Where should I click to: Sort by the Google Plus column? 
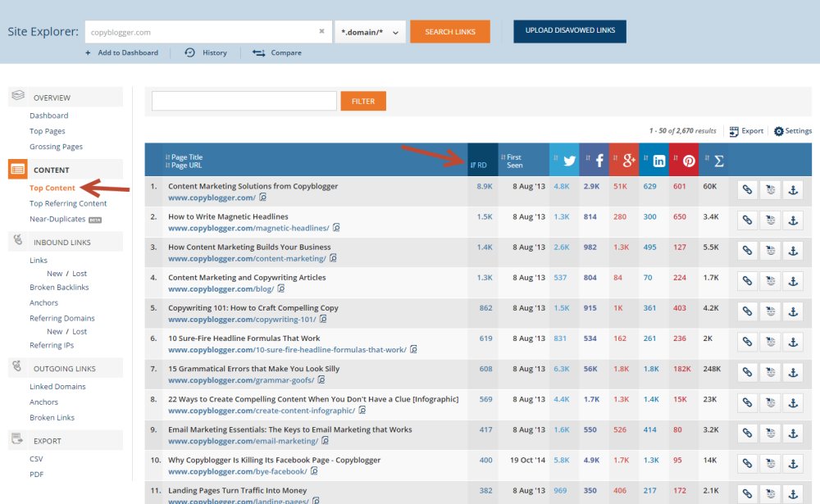624,160
